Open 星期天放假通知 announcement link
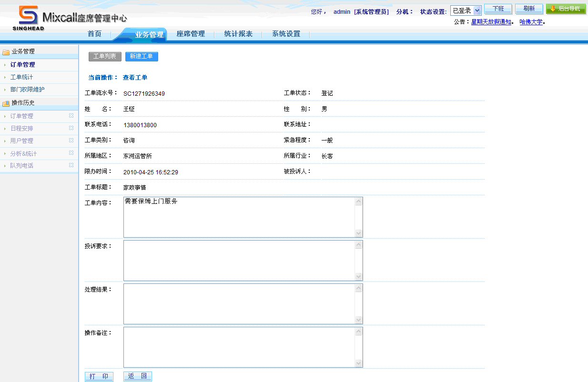 click(491, 22)
